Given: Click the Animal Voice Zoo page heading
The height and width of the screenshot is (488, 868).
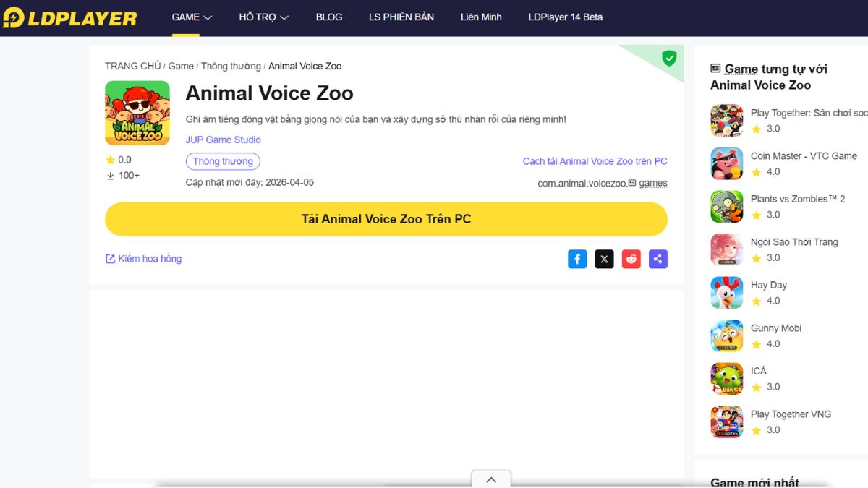Looking at the screenshot, I should 270,93.
